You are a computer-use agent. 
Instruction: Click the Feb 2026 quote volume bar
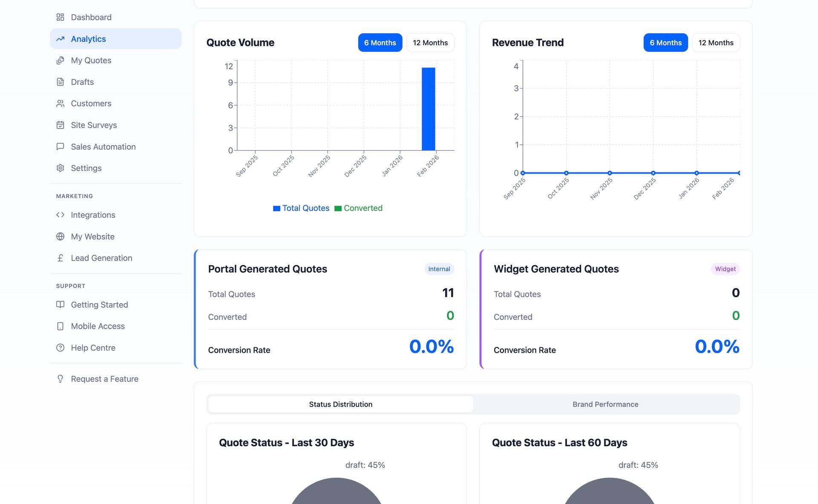tap(428, 109)
